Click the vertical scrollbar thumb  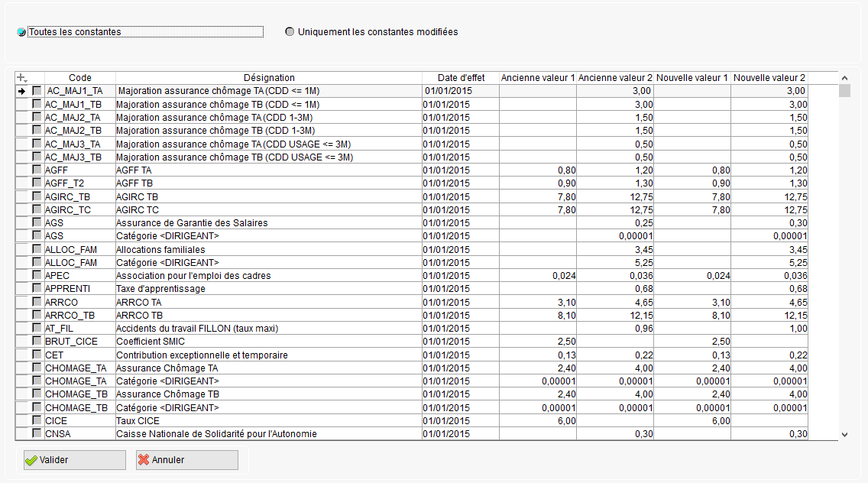(x=844, y=91)
